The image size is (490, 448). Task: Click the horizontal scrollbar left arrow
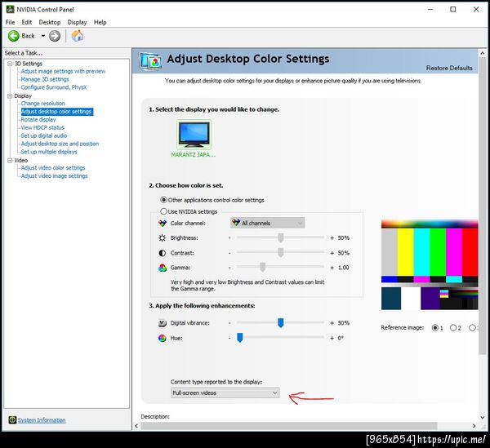click(x=136, y=426)
